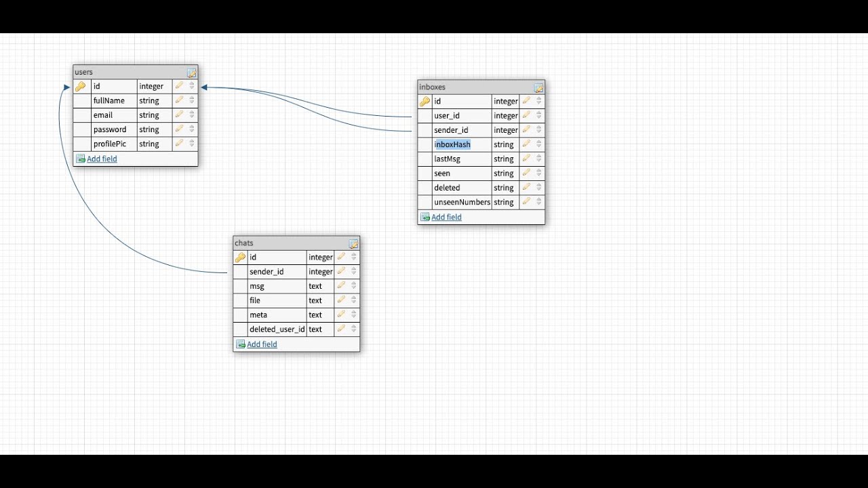This screenshot has height=488, width=868.
Task: Reorder the lastMsg field arrows
Action: (539, 159)
